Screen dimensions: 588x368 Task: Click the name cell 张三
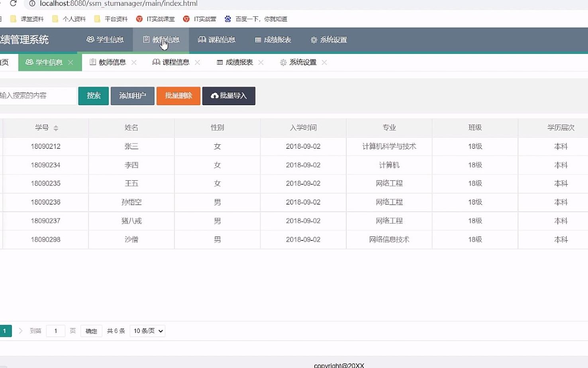[131, 146]
